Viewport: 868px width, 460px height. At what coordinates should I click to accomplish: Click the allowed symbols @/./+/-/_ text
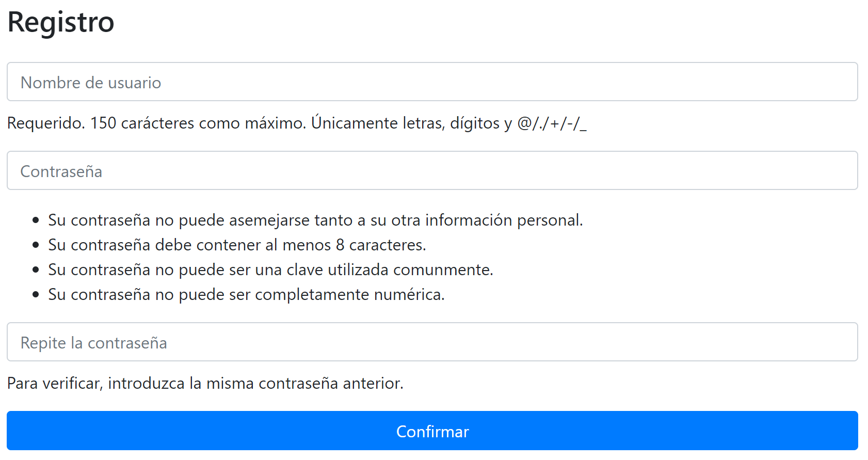[x=552, y=123]
